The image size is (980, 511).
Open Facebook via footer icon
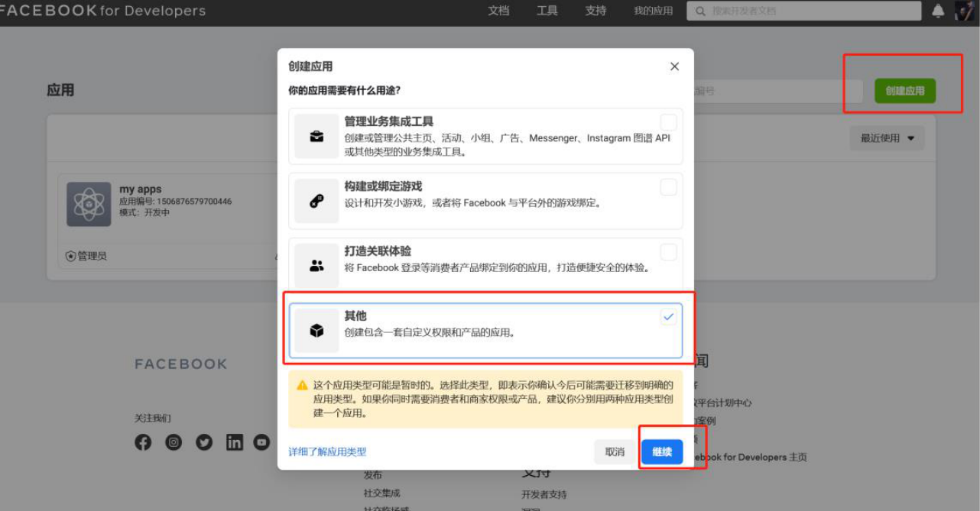tap(143, 441)
